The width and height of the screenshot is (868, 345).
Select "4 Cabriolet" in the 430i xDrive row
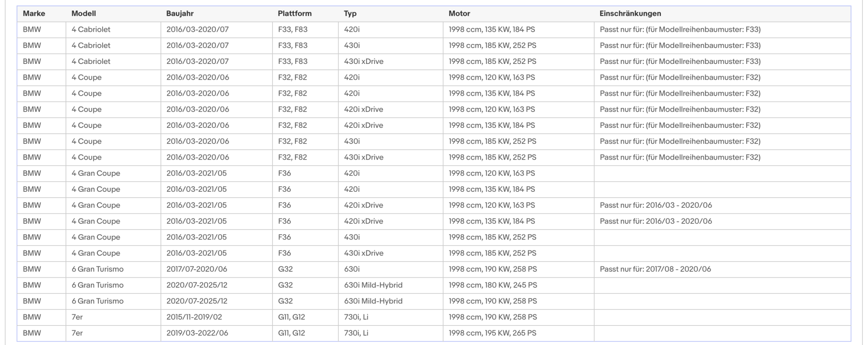point(91,61)
